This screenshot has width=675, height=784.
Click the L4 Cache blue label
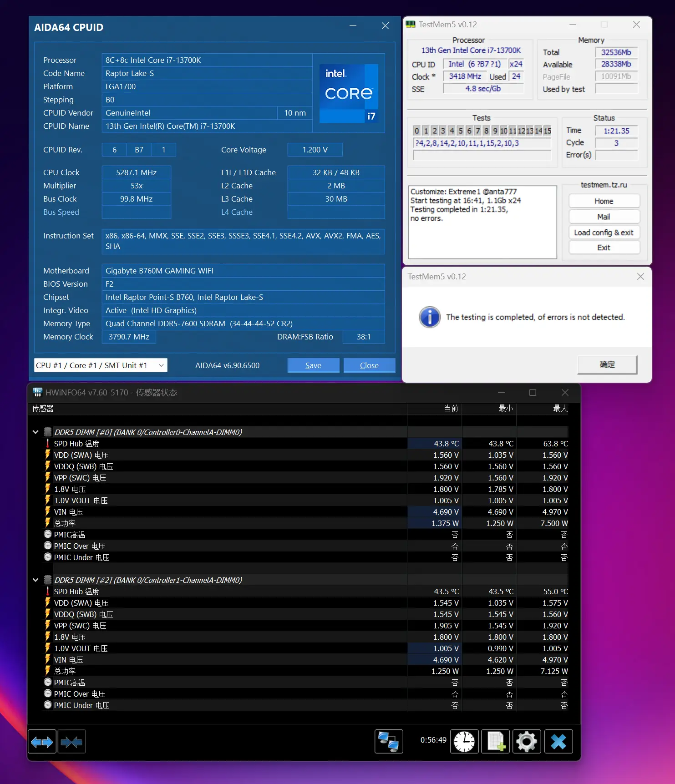coord(237,212)
